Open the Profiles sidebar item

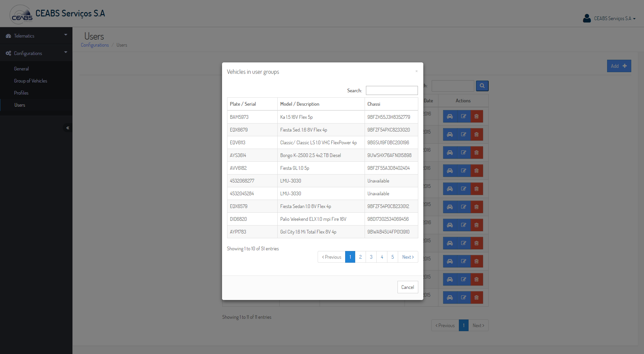coord(21,93)
